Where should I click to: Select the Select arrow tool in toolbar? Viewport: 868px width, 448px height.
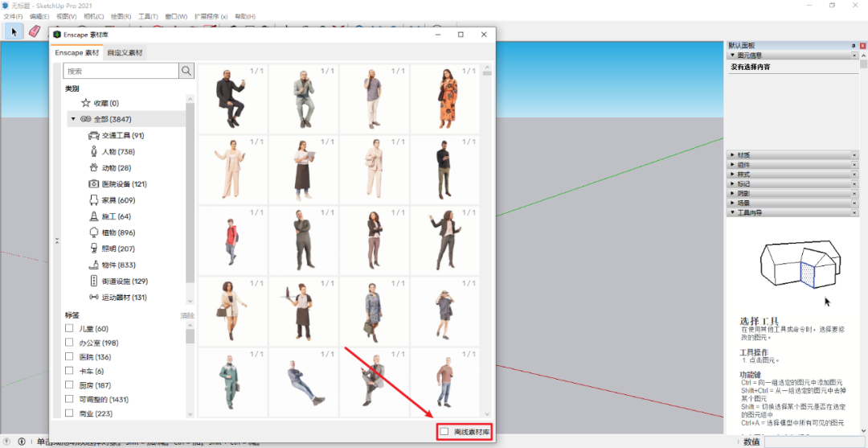pyautogui.click(x=14, y=31)
